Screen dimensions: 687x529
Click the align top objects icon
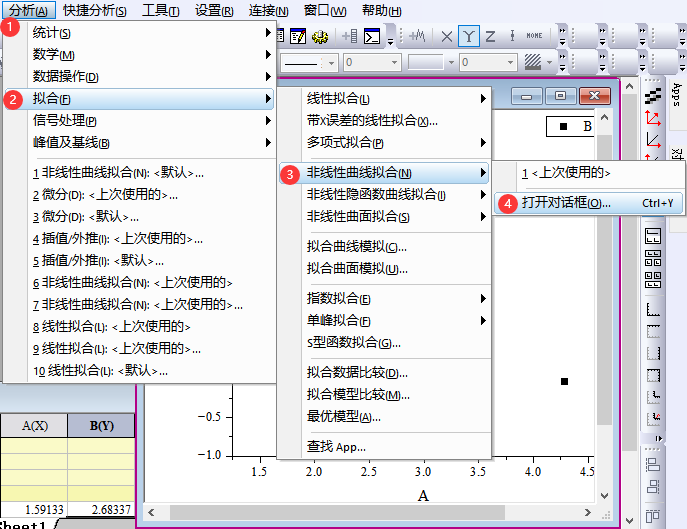(x=653, y=515)
